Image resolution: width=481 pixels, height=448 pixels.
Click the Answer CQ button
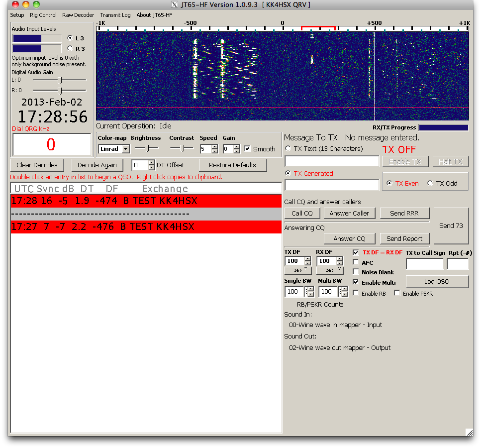coord(349,238)
